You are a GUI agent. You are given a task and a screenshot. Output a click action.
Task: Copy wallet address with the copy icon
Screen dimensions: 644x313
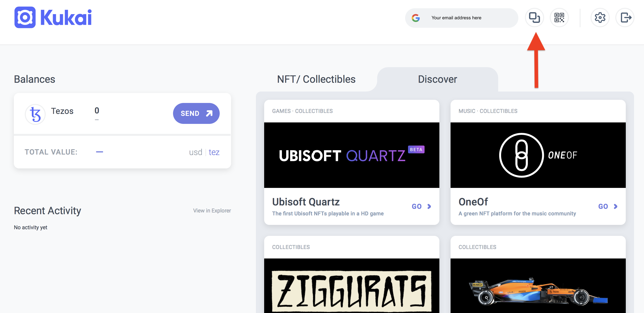(534, 18)
